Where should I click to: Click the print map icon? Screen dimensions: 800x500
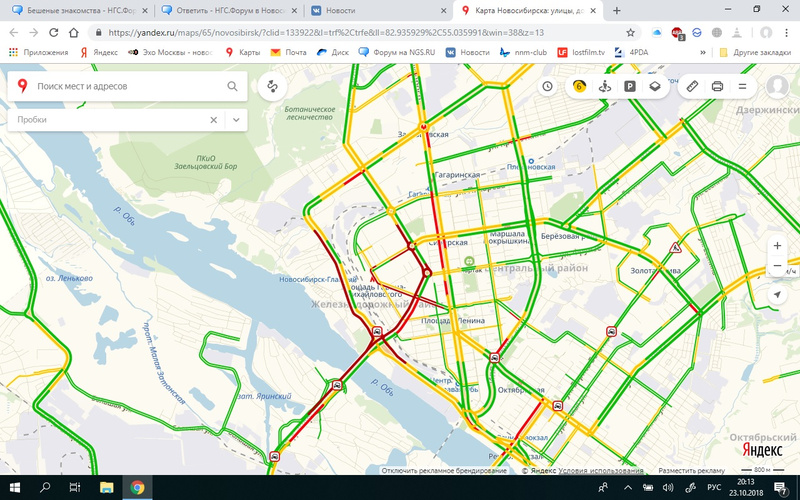click(x=717, y=86)
